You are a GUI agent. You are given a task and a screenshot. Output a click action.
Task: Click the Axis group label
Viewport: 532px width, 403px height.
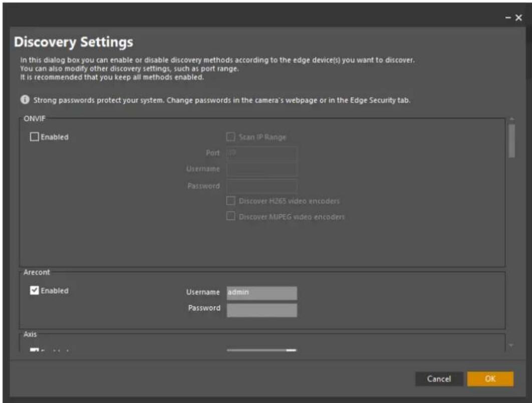[x=30, y=334]
